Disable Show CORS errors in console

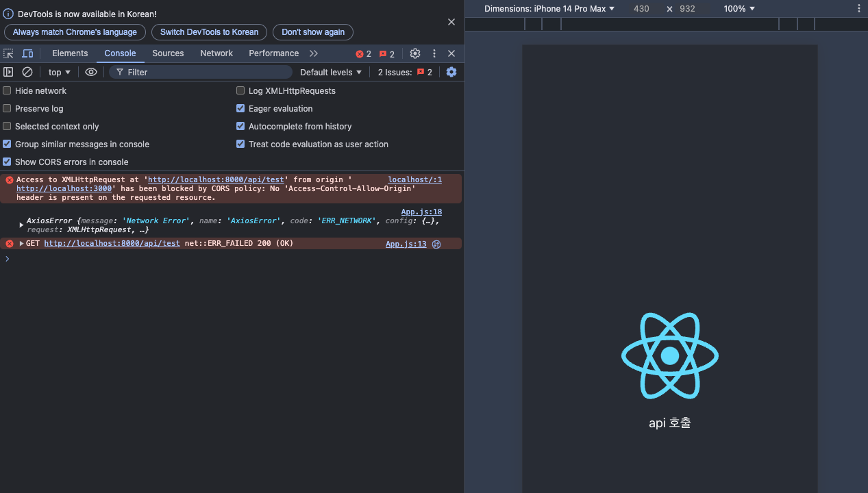(x=7, y=162)
